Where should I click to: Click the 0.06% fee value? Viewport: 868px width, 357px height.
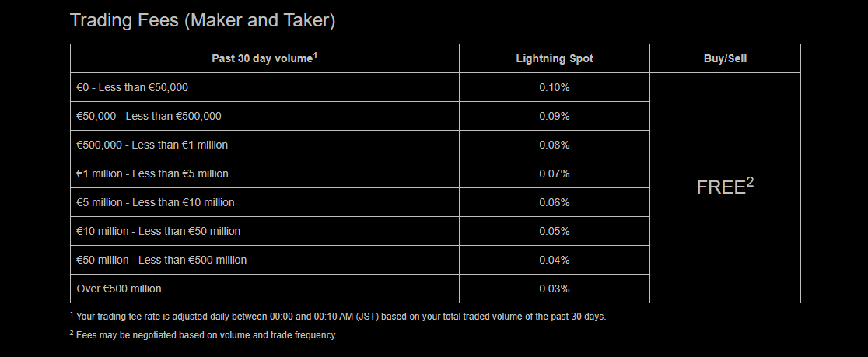(554, 202)
